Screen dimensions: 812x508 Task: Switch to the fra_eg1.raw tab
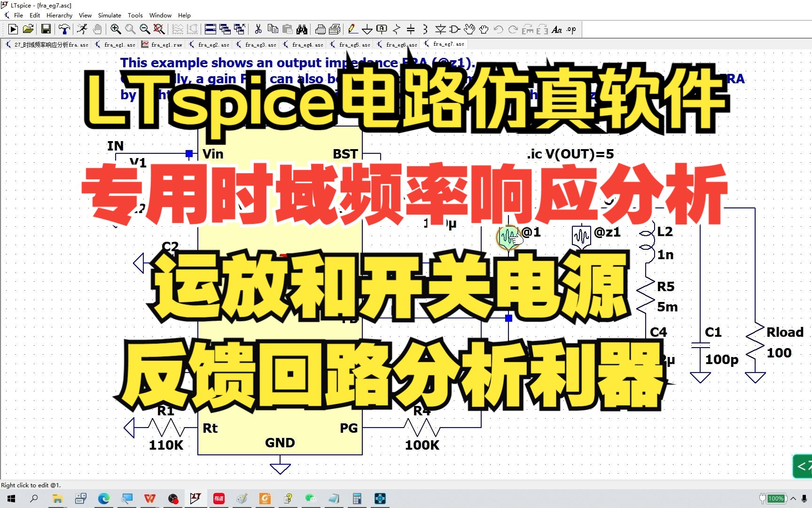click(162, 44)
